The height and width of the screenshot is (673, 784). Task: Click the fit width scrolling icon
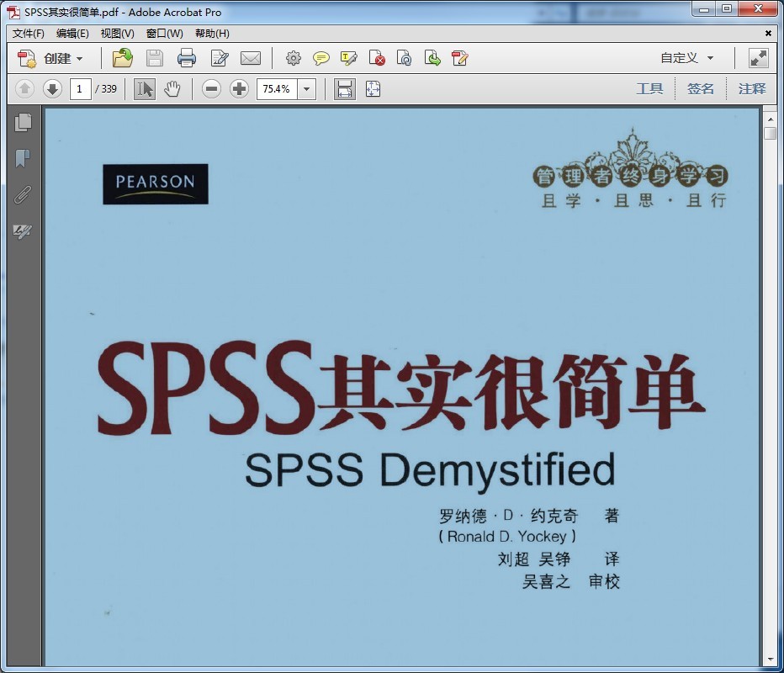pyautogui.click(x=345, y=89)
